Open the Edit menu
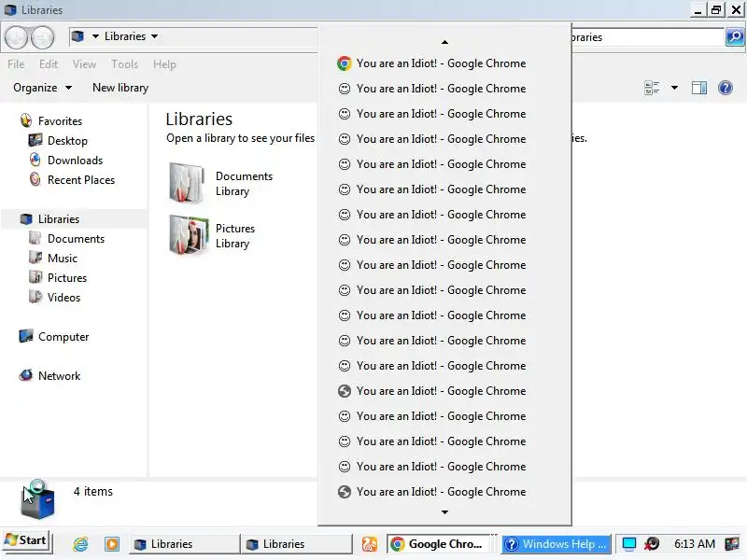This screenshot has height=560, width=747. point(49,64)
